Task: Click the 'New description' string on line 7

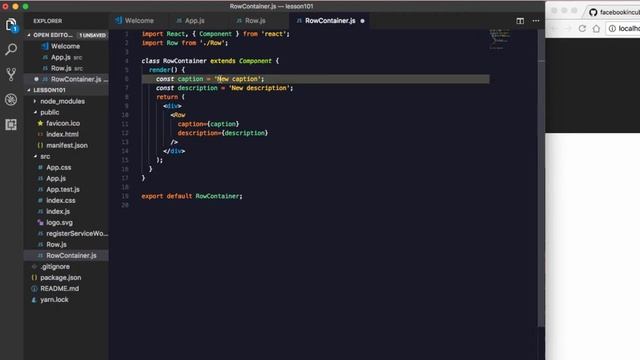Action: pyautogui.click(x=259, y=88)
